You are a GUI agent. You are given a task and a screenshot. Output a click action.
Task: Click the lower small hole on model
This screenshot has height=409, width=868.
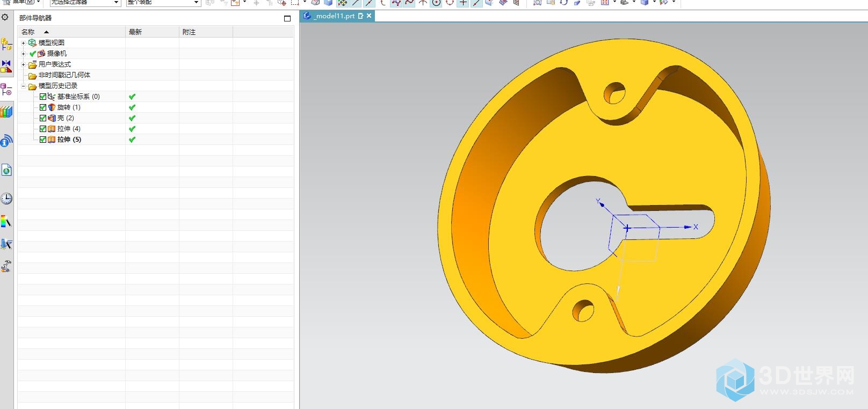[583, 311]
